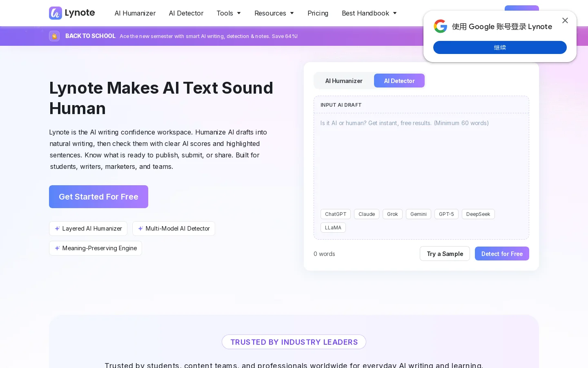Click the sparkle icon beside Layered AI Humanizer
Image resolution: width=588 pixels, height=368 pixels.
(57, 229)
